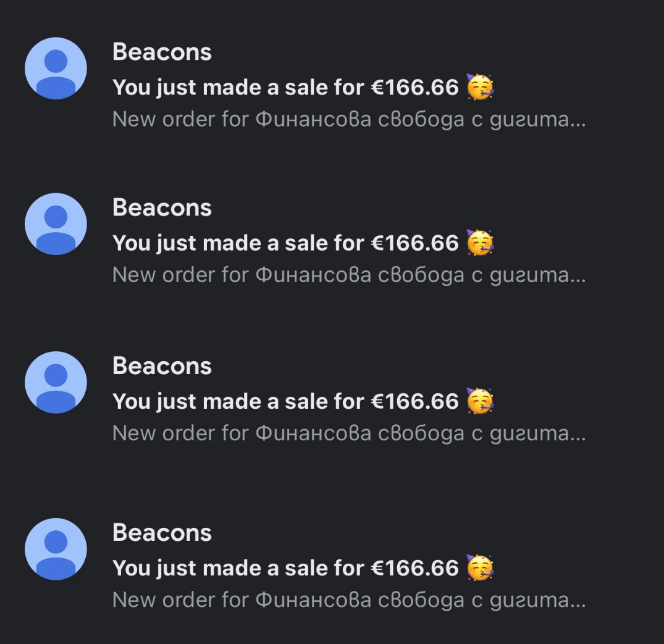Screen dimensions: 664x644
Task: Open the fourth €166.66 sale subject line
Action: pyautogui.click(x=285, y=569)
